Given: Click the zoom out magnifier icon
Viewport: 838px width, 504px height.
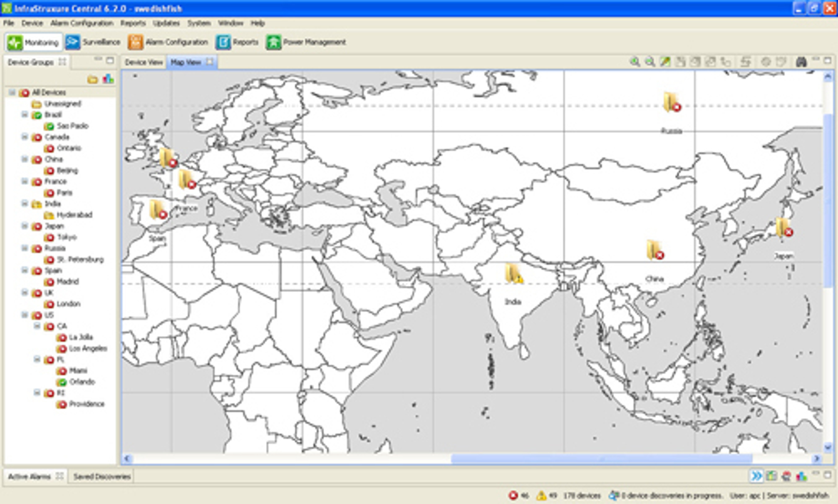Looking at the screenshot, I should pyautogui.click(x=650, y=62).
